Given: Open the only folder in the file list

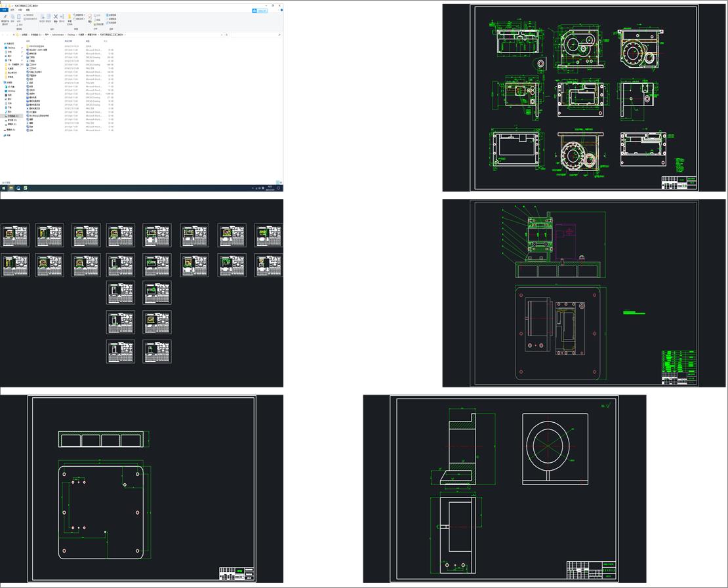Looking at the screenshot, I should pyautogui.click(x=37, y=47).
